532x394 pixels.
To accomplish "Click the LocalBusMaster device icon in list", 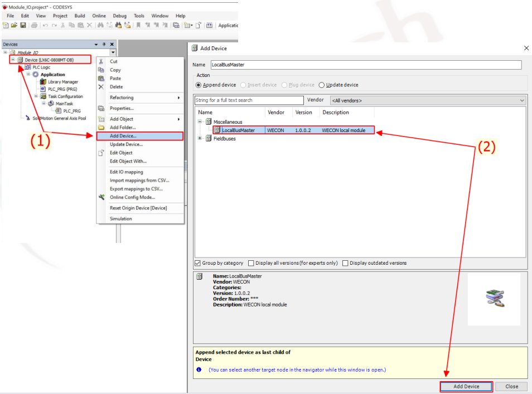I will point(217,130).
